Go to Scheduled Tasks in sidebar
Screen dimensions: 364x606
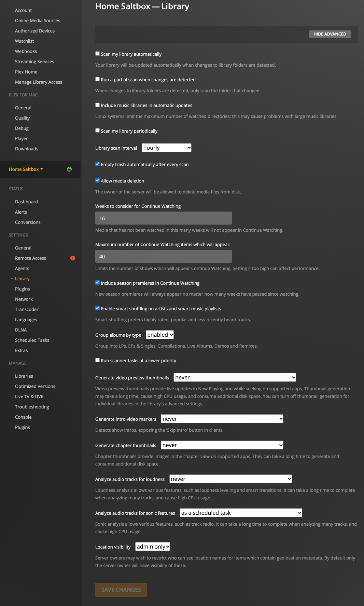32,340
